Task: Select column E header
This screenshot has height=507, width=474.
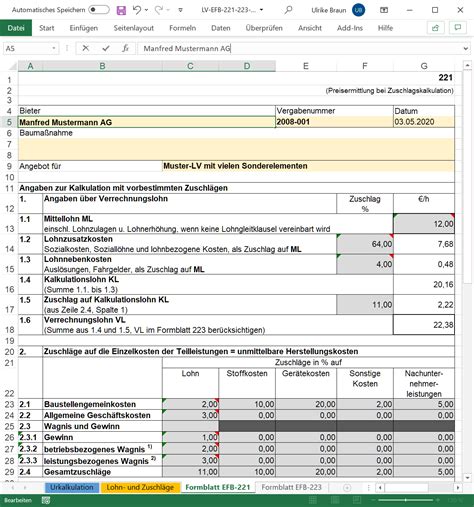Action: [306, 66]
